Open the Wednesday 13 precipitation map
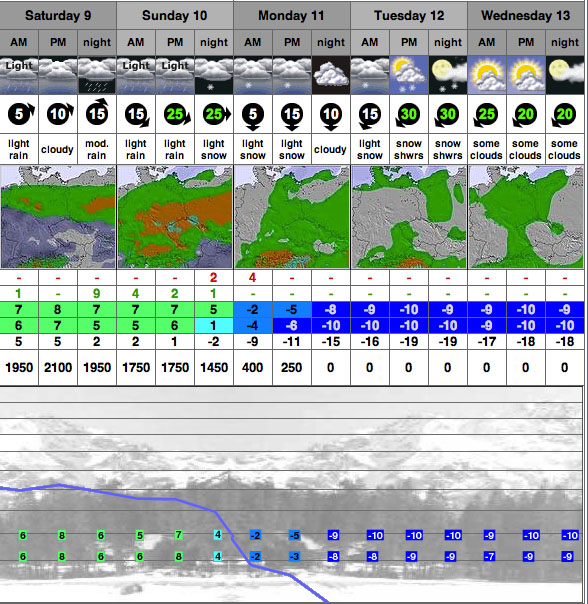 point(526,217)
